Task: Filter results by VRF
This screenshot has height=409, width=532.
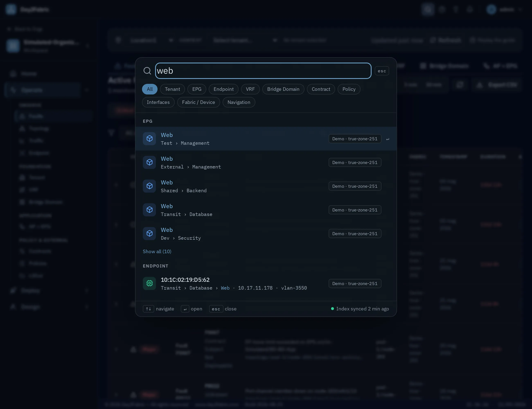Action: (250, 89)
